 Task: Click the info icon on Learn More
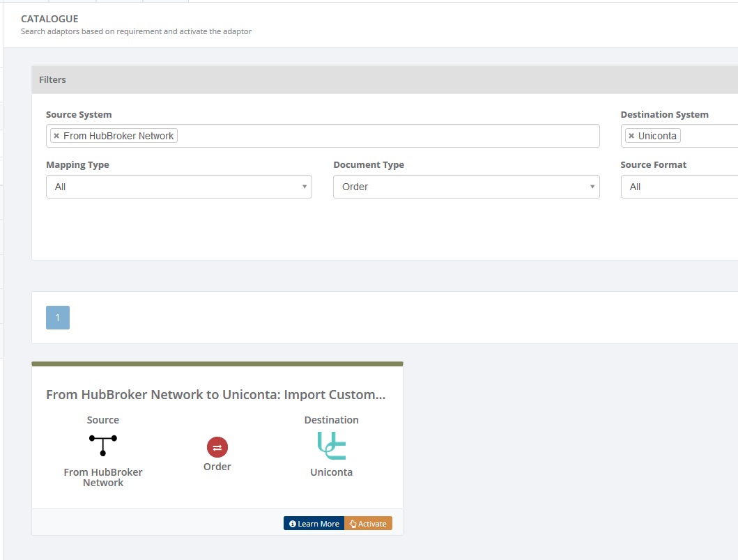click(x=292, y=524)
